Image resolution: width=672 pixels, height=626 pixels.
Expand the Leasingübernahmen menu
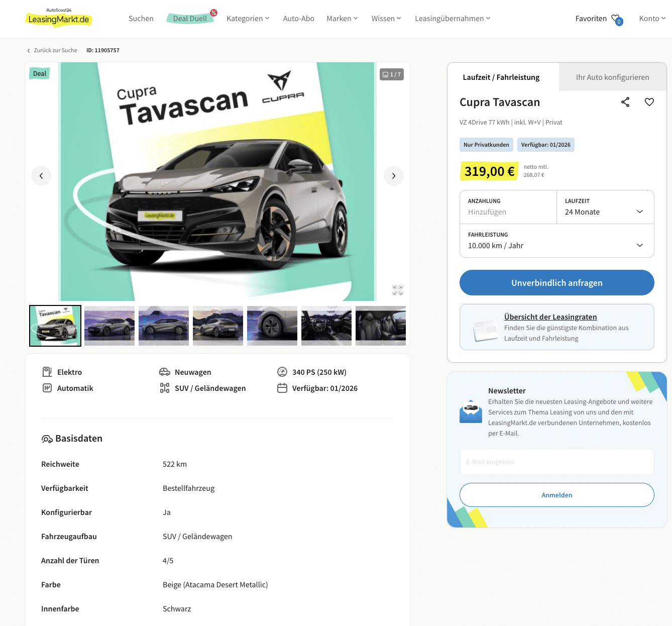[453, 19]
